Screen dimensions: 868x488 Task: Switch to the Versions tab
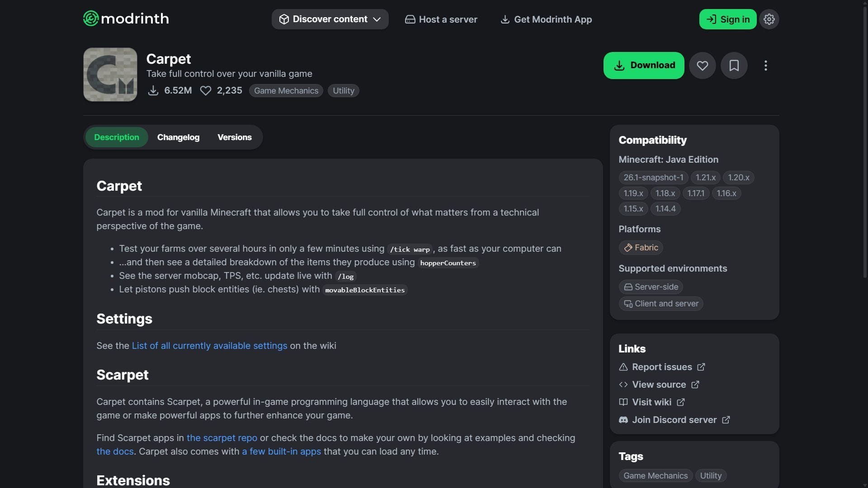coord(234,137)
